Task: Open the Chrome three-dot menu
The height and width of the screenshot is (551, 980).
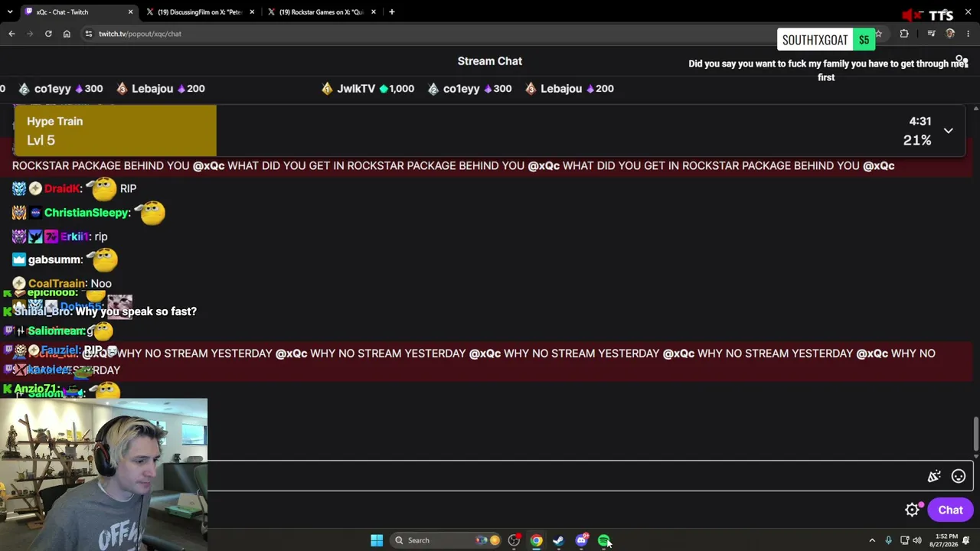Action: pos(968,34)
